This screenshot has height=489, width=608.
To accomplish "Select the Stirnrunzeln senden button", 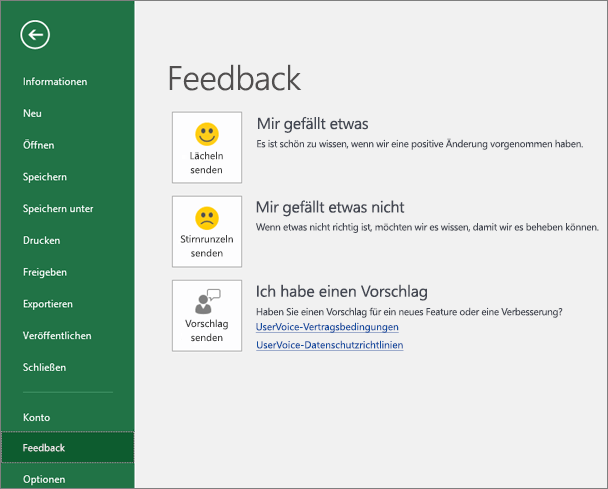I will point(207,232).
